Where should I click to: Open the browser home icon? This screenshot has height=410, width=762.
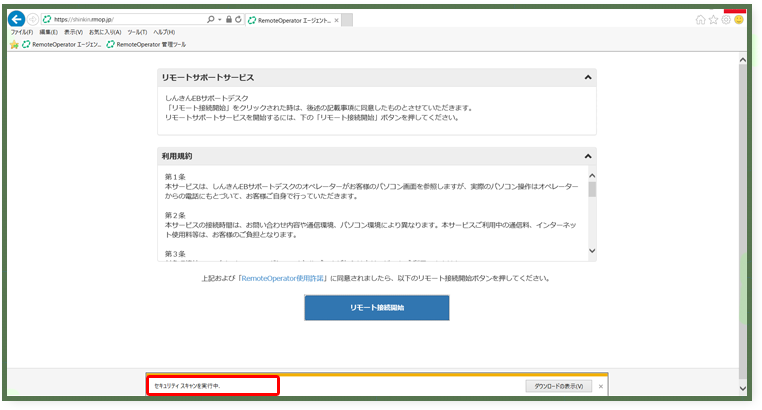(x=699, y=19)
